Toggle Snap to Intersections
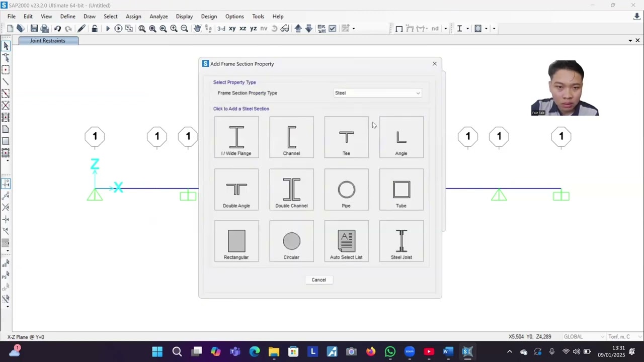Screen dimensions: 644x362 pos(6,207)
